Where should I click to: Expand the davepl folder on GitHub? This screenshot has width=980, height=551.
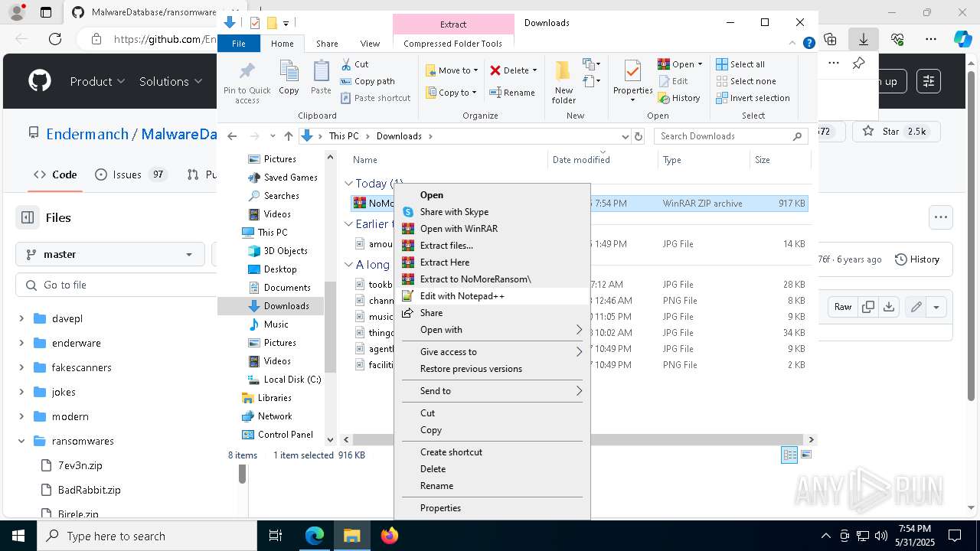[21, 318]
